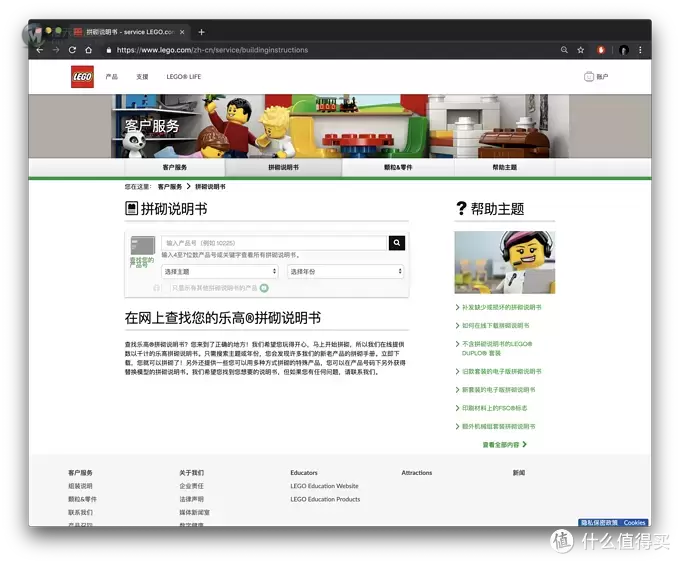This screenshot has height=564, width=680.
Task: Click the customer service agent image
Action: pyautogui.click(x=505, y=262)
